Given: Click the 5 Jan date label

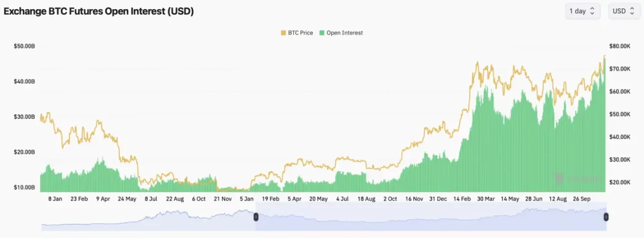Looking at the screenshot, I should (x=246, y=199).
